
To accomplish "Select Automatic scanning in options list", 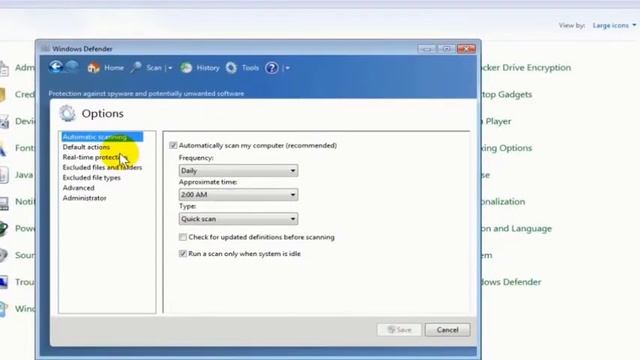I will (102, 137).
